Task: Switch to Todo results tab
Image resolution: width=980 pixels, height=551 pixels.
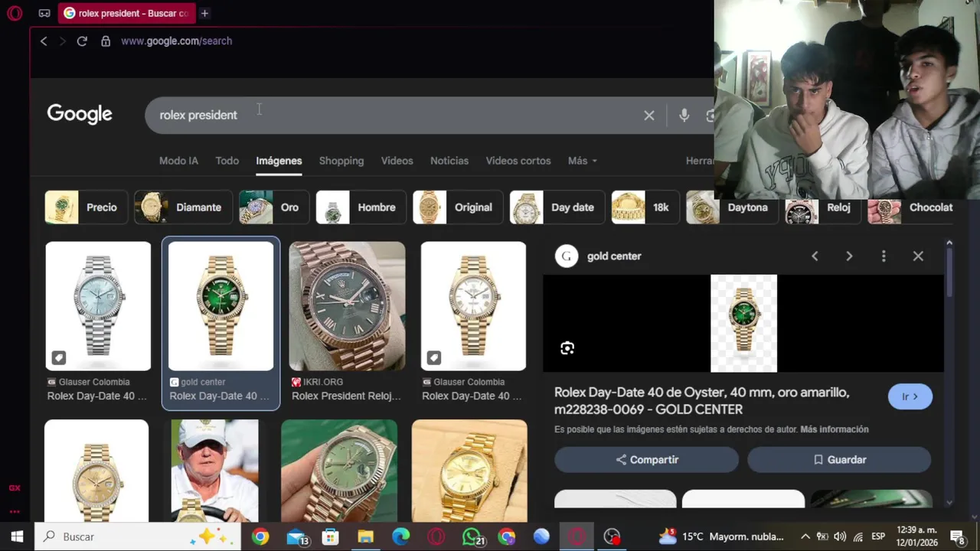Action: pyautogui.click(x=227, y=161)
